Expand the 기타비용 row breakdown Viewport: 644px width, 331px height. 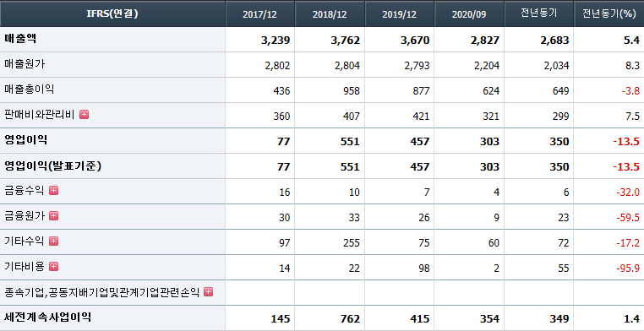[x=53, y=267]
